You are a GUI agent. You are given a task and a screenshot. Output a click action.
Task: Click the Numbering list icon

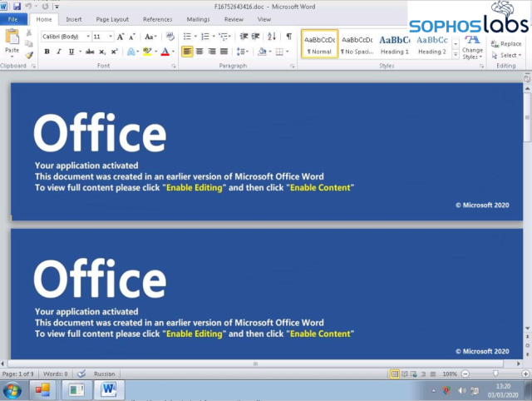pyautogui.click(x=205, y=37)
